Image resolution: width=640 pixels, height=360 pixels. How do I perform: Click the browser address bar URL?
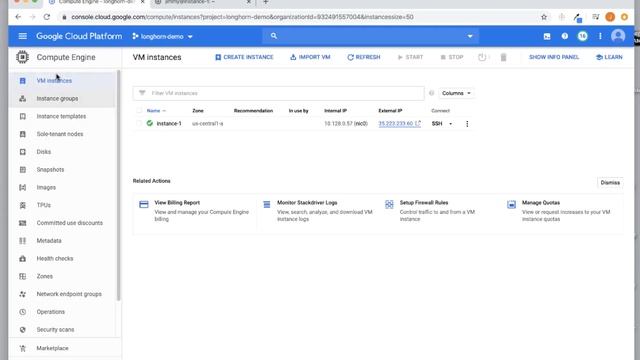click(x=242, y=17)
